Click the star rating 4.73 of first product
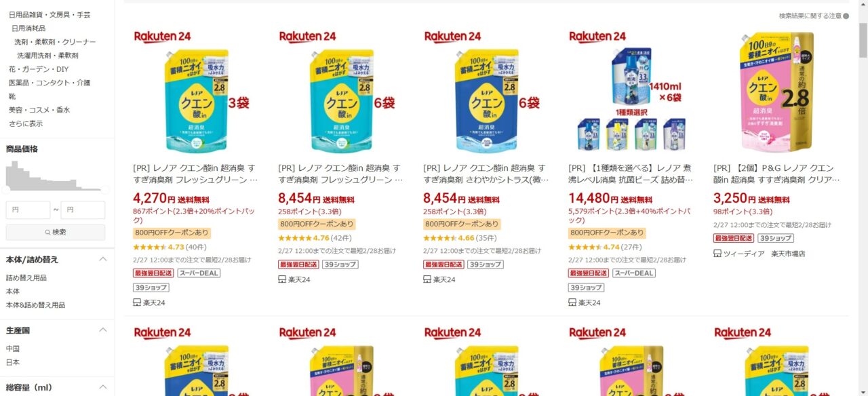868x396 pixels. pyautogui.click(x=159, y=247)
